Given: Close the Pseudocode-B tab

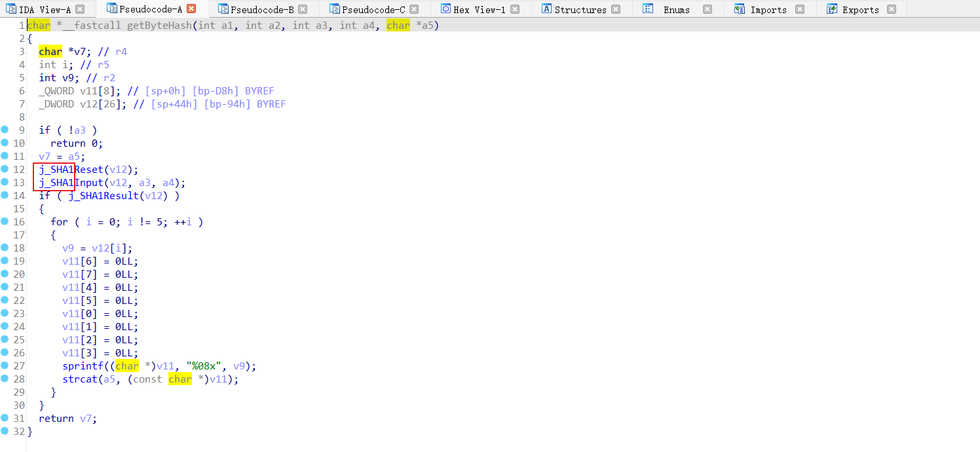Looking at the screenshot, I should point(303,9).
